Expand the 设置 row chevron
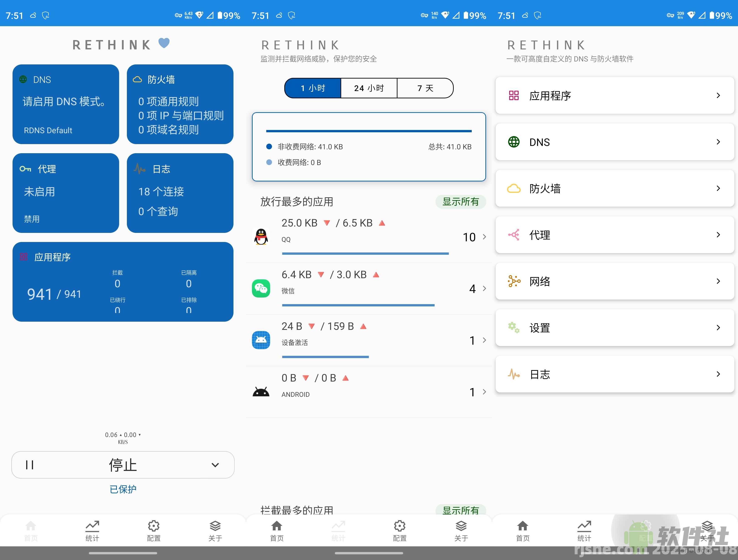 pos(718,328)
